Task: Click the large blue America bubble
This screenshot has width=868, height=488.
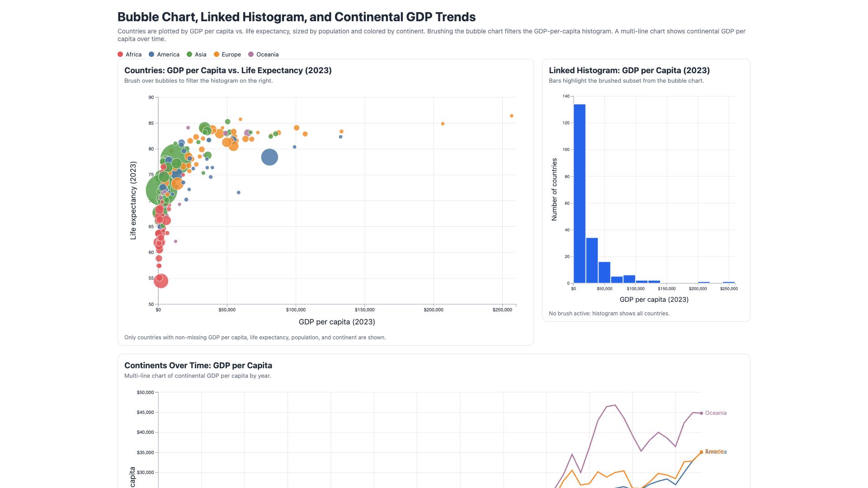Action: coord(269,157)
